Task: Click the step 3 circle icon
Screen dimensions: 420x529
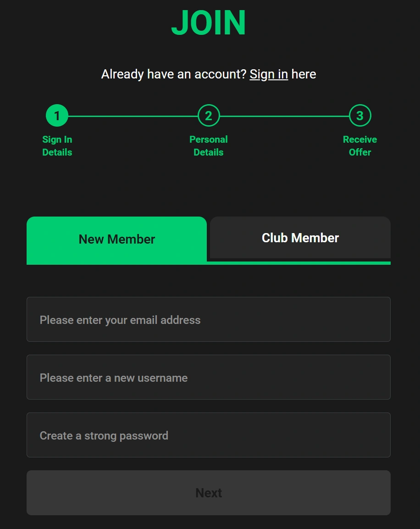Action: pyautogui.click(x=360, y=115)
